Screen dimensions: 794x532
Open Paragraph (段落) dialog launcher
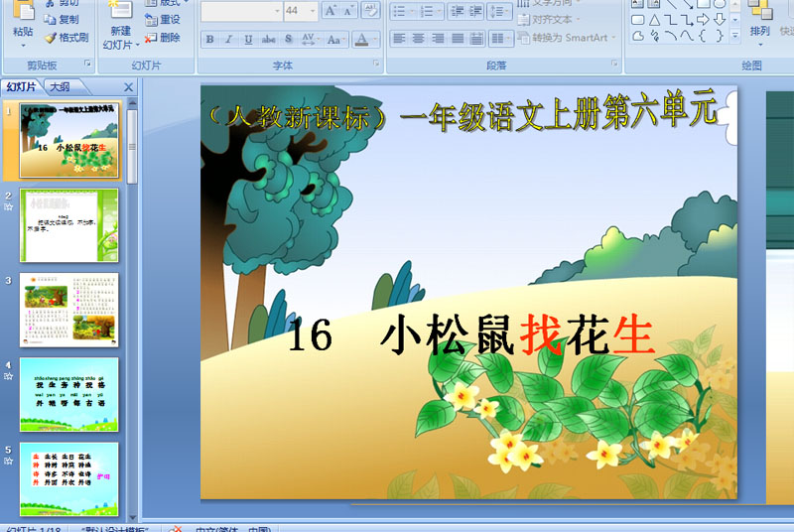614,64
